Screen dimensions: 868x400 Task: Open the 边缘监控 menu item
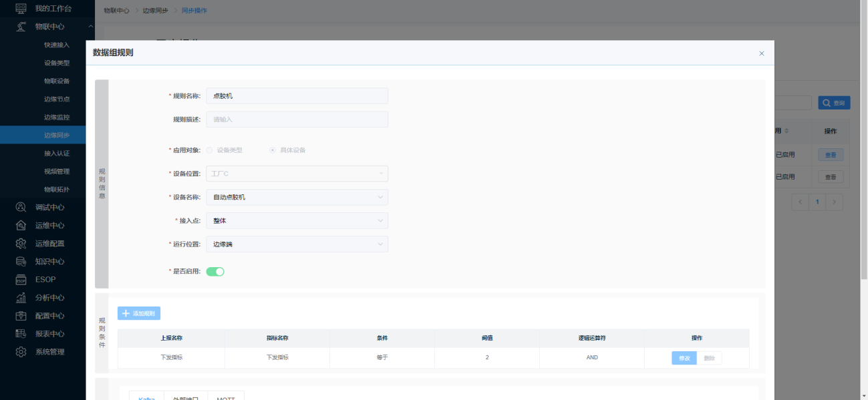click(57, 117)
